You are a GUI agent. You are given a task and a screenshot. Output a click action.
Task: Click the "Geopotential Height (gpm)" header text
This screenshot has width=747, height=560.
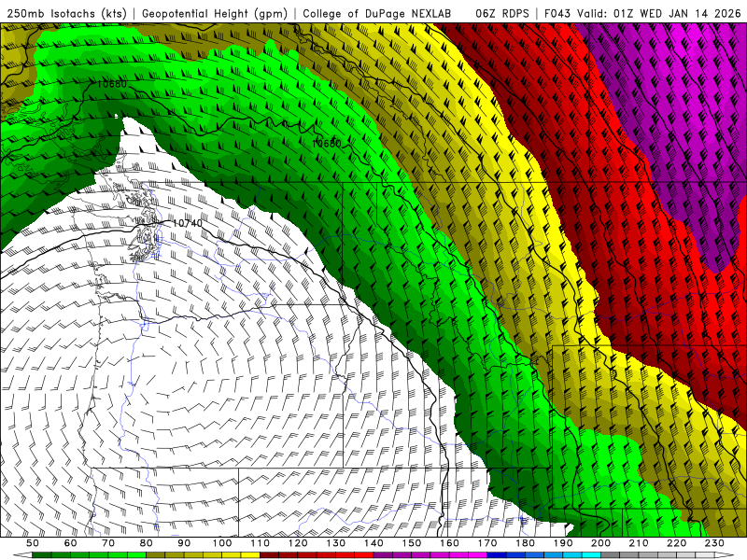pyautogui.click(x=215, y=13)
